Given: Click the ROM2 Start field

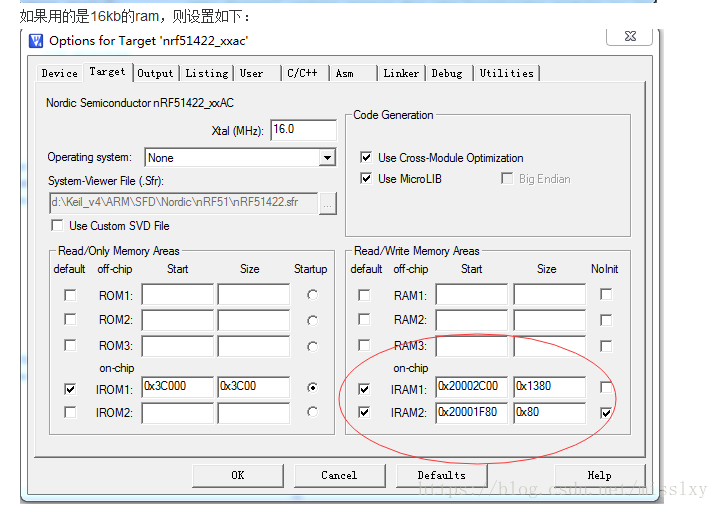Looking at the screenshot, I should (x=177, y=320).
